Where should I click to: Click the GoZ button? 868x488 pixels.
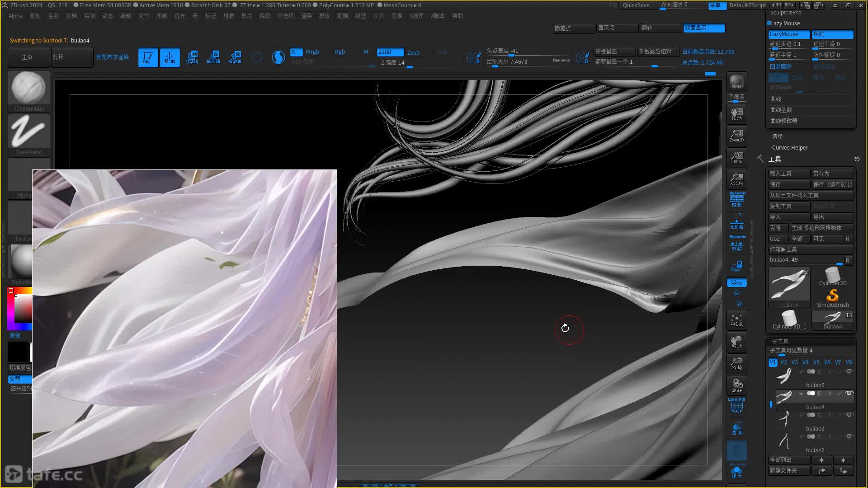pos(778,239)
